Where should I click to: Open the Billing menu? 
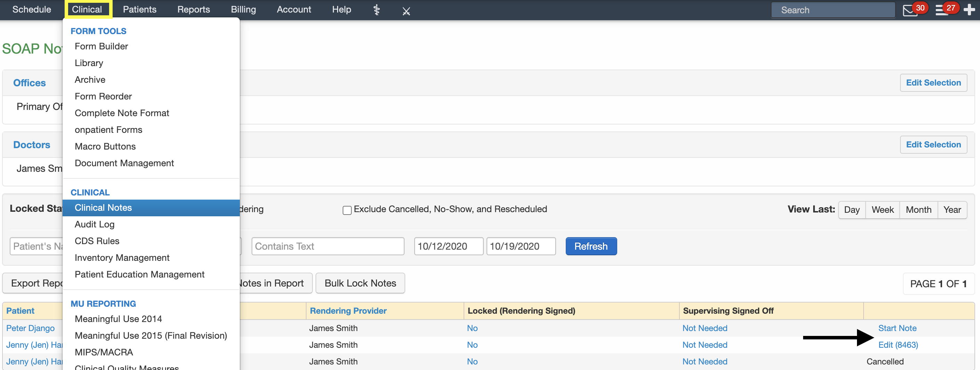(243, 9)
